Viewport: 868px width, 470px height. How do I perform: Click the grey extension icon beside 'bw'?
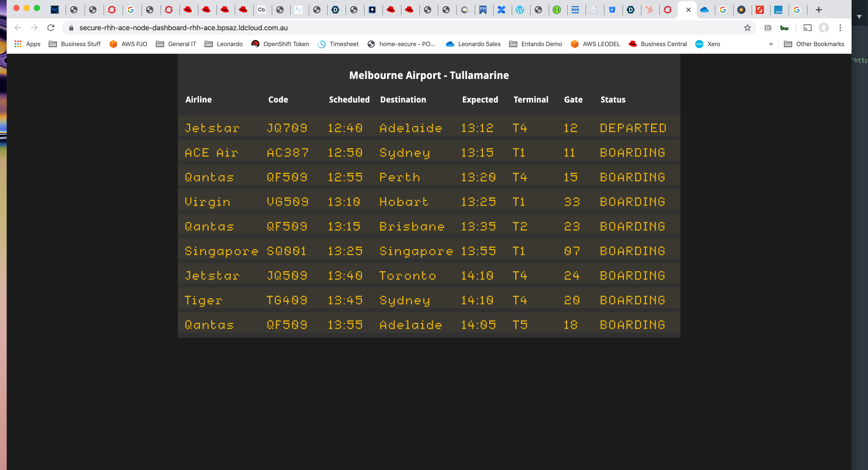point(768,28)
